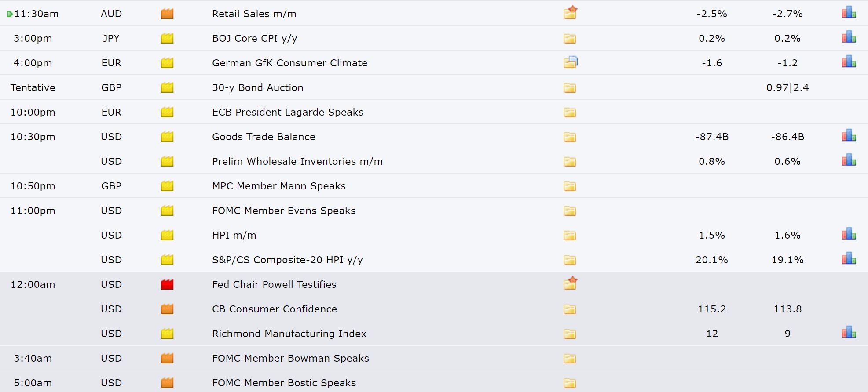Open Fed Chair Powell Testifies detail folder
Viewport: 868px width, 392px height.
[x=570, y=283]
